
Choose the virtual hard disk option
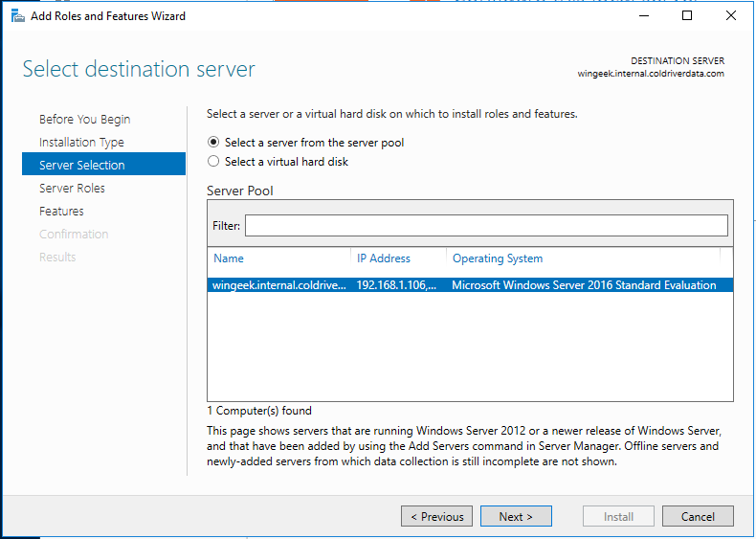(213, 162)
